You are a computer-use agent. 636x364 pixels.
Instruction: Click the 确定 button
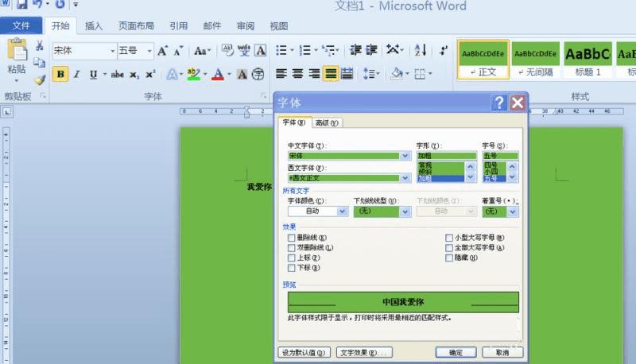tap(456, 353)
